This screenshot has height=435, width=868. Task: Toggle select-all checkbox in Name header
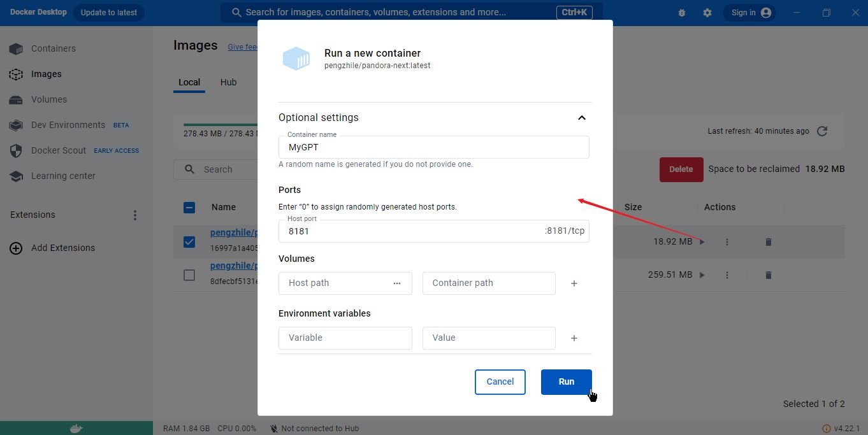click(189, 207)
